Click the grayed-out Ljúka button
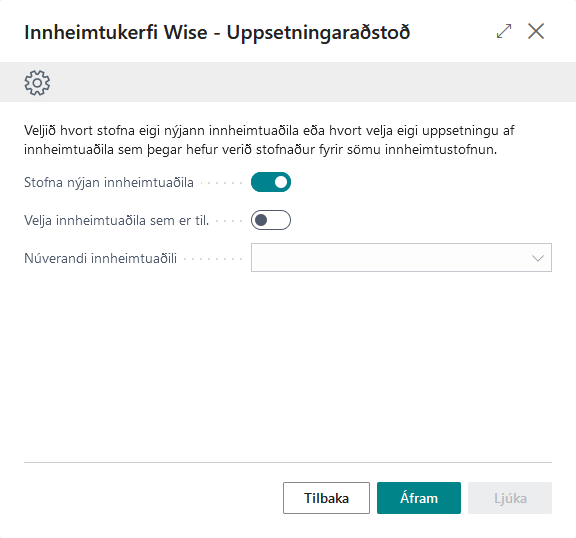The height and width of the screenshot is (538, 576). (x=510, y=498)
